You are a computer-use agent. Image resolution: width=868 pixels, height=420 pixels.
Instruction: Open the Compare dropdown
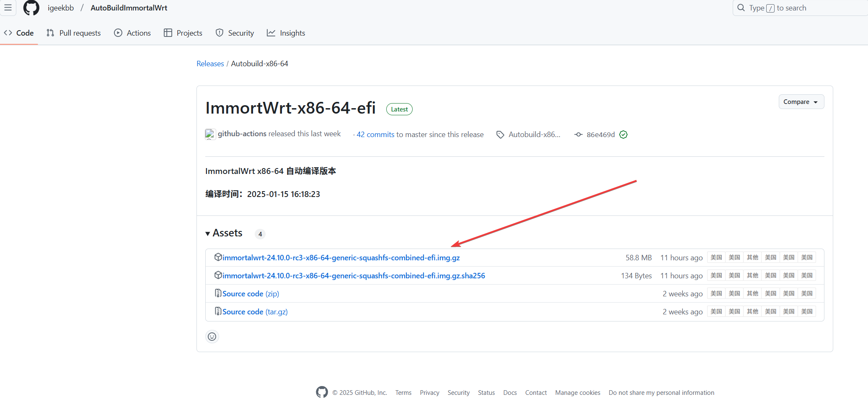801,102
